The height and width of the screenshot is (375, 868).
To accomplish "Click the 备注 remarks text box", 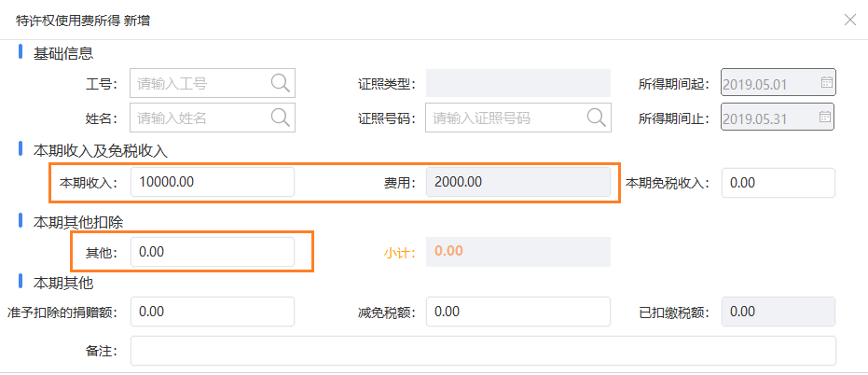I will [x=483, y=351].
